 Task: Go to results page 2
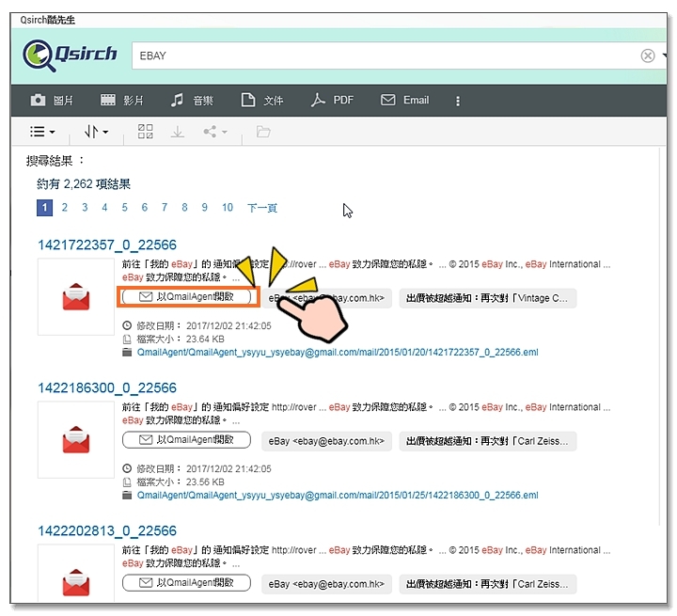tap(64, 207)
